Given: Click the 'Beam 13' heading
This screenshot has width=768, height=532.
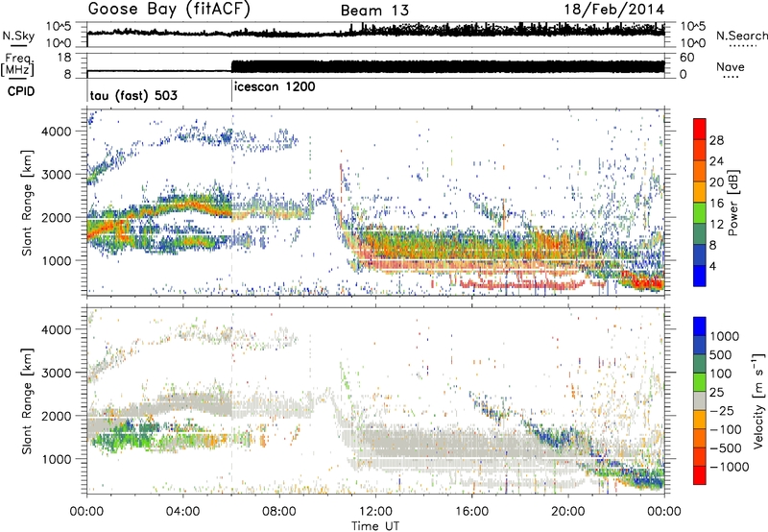Looking at the screenshot, I should click(374, 11).
